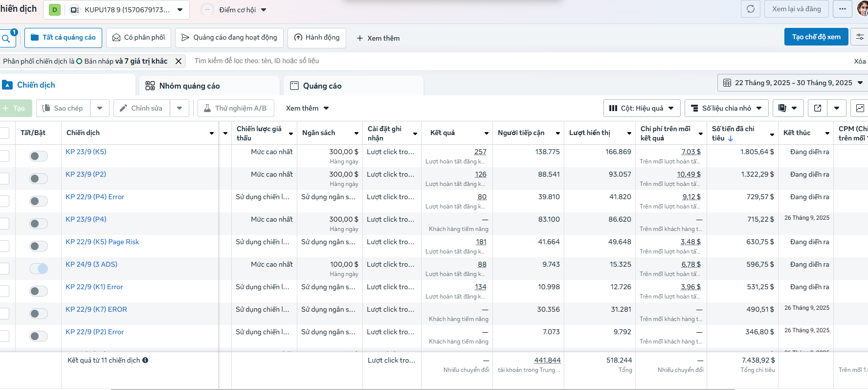This screenshot has width=868, height=390.
Task: Click the Điểm cơ hội score circle
Action: click(x=207, y=10)
